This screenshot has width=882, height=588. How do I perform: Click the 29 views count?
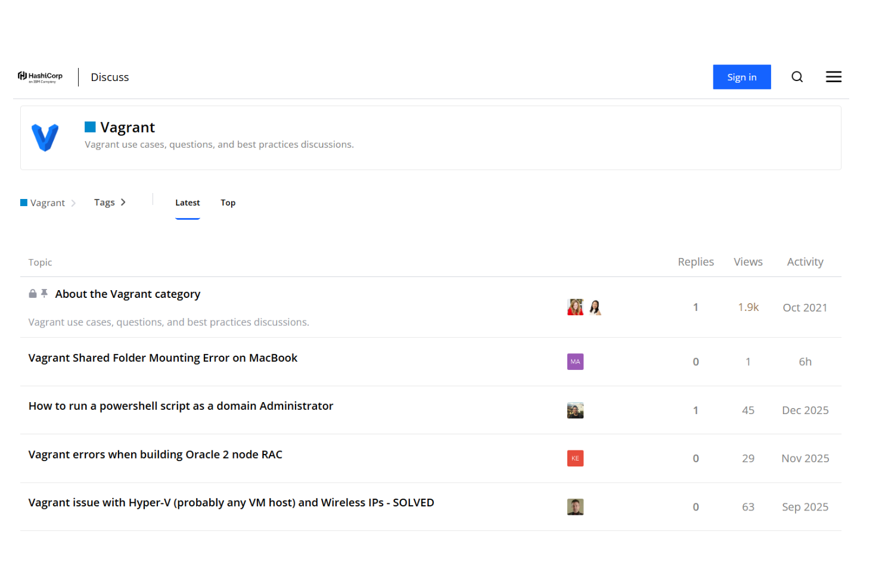748,459
